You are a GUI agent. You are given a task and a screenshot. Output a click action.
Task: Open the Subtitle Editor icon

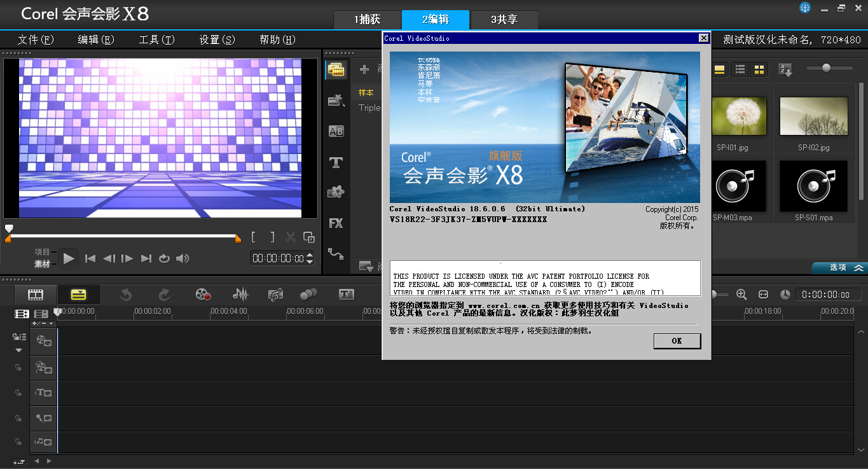[x=347, y=295]
